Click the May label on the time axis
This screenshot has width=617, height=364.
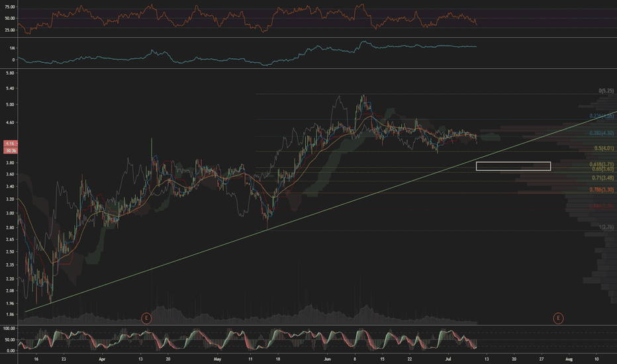(218, 359)
